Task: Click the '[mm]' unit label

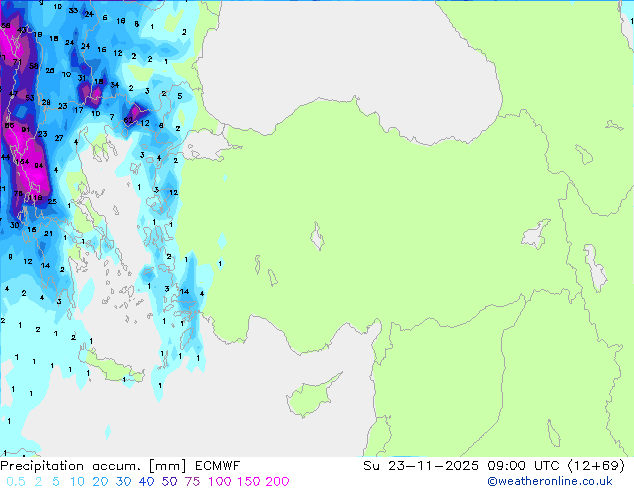Action: point(168,466)
